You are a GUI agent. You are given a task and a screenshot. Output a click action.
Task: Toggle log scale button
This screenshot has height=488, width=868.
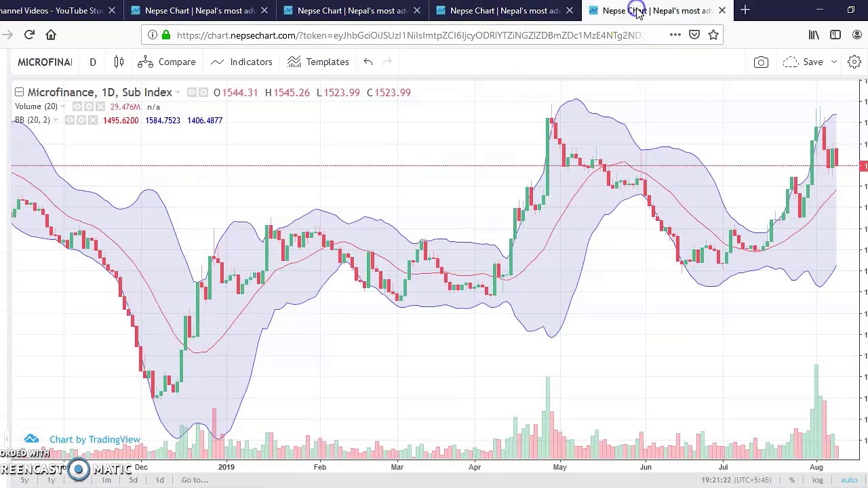click(818, 480)
